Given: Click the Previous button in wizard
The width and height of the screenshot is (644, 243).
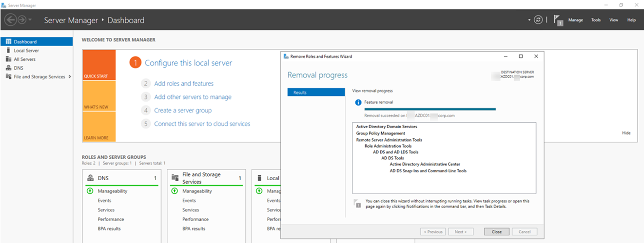Looking at the screenshot, I should [433, 232].
